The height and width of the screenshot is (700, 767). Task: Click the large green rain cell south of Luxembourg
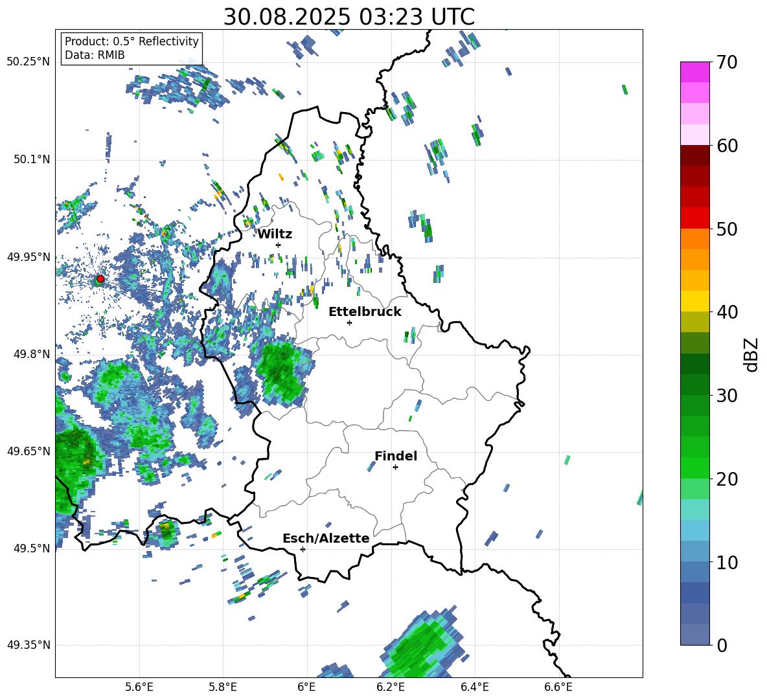(420, 645)
